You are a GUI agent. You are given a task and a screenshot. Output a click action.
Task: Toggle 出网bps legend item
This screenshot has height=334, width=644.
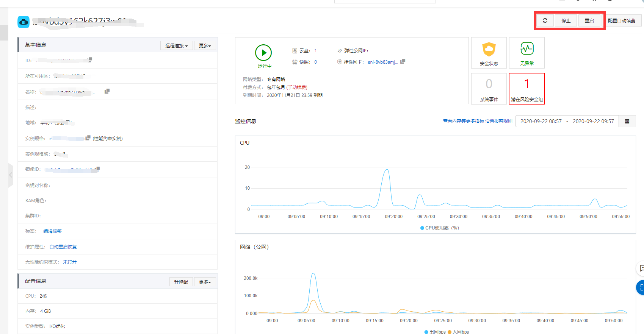tap(435, 332)
